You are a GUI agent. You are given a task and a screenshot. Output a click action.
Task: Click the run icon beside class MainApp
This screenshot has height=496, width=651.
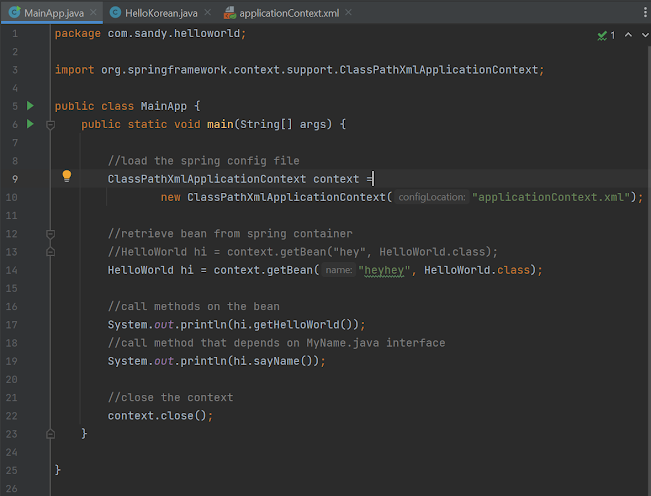pos(30,105)
